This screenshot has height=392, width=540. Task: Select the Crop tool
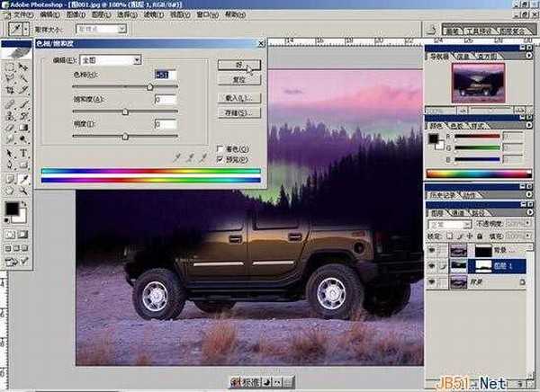[8, 91]
